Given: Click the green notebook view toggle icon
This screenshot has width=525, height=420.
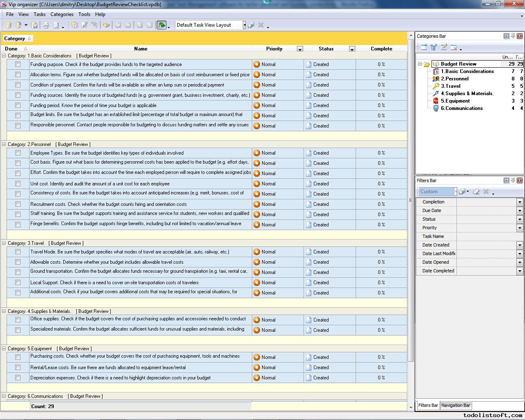Looking at the screenshot, I should click(162, 25).
